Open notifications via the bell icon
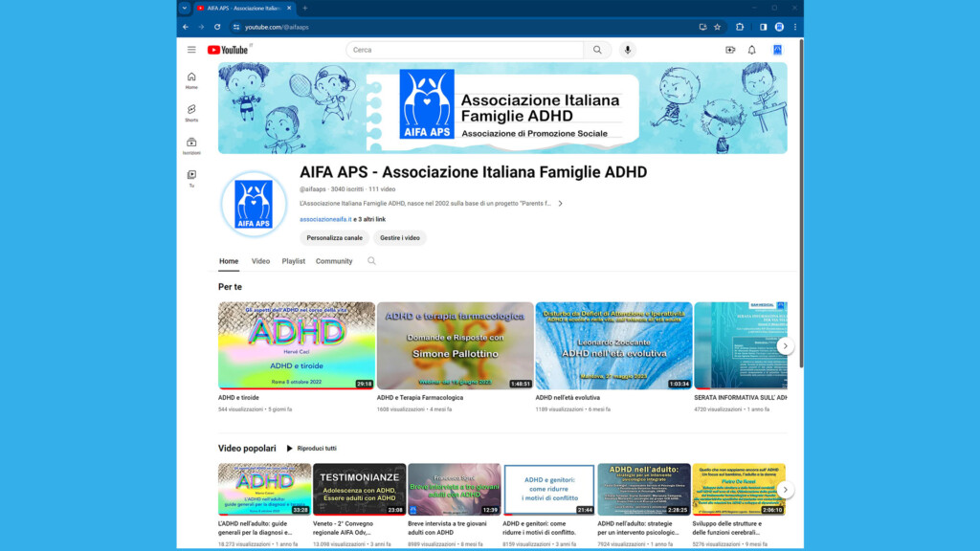Viewport: 980px width, 551px height. [752, 49]
